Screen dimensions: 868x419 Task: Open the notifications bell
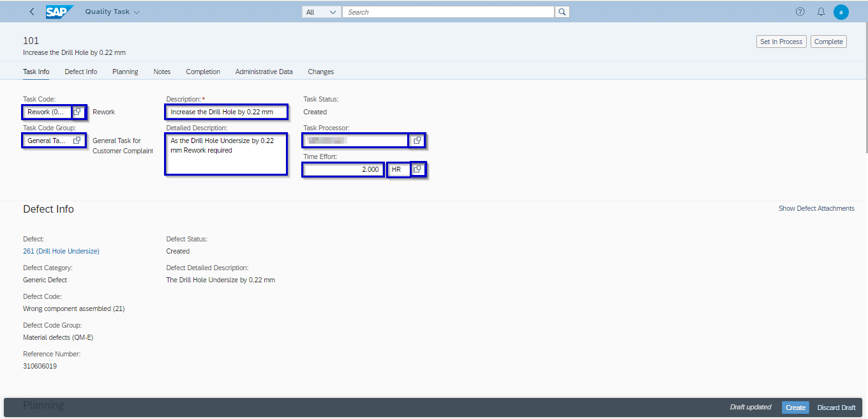(x=821, y=12)
